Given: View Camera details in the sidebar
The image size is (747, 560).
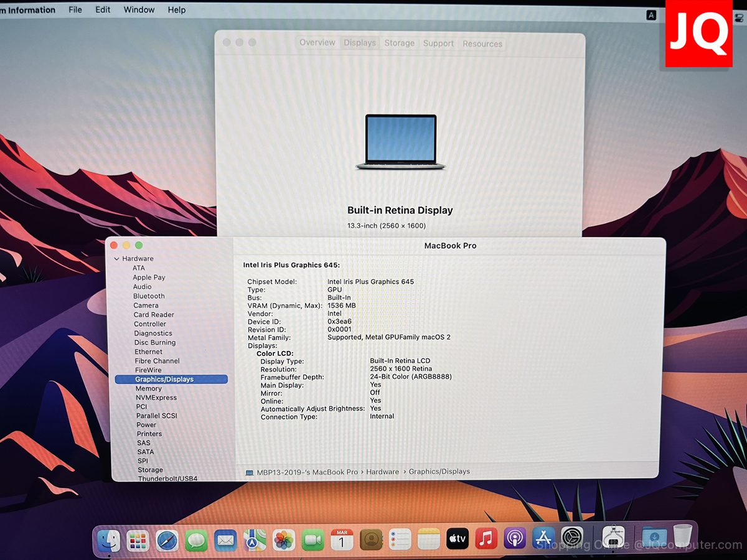Looking at the screenshot, I should coord(146,306).
